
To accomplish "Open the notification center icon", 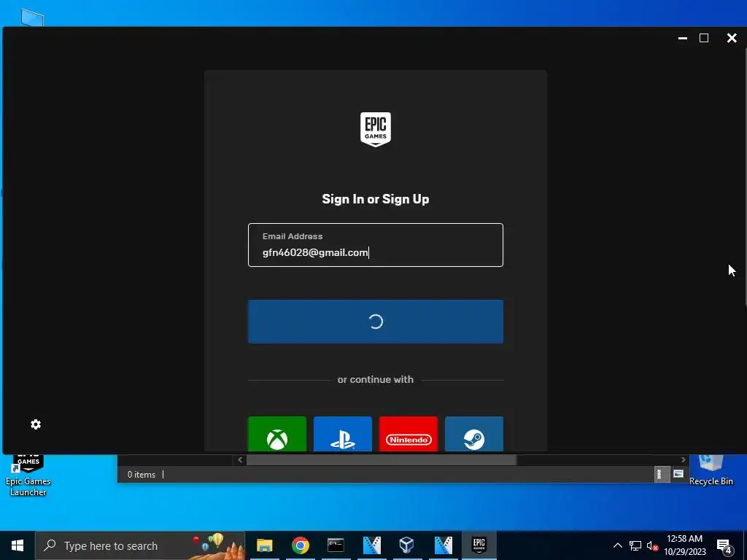I will [x=724, y=546].
